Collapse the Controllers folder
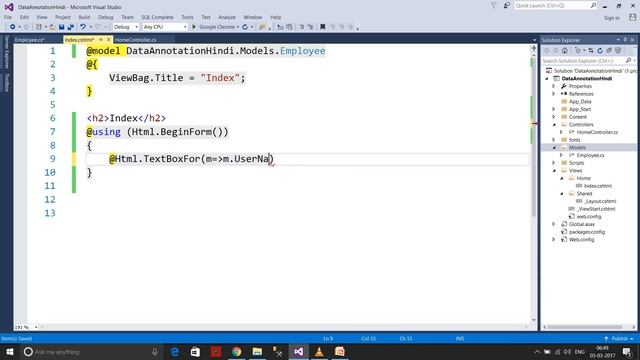Viewport: 640px width, 360px height. pyautogui.click(x=554, y=124)
